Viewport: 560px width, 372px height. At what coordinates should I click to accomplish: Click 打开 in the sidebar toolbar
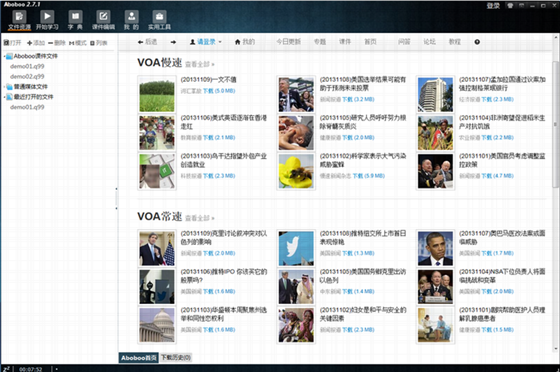tap(13, 43)
